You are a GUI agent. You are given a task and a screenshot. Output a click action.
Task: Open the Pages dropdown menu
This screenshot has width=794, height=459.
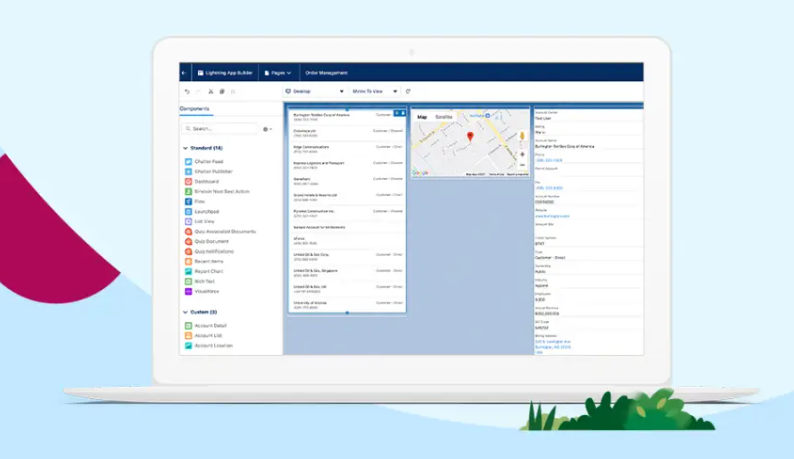click(x=278, y=73)
